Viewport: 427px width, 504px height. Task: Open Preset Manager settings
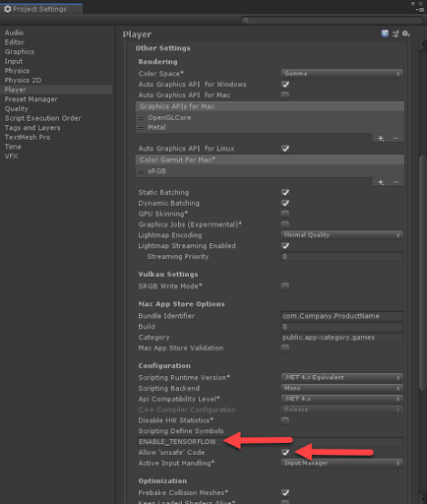pyautogui.click(x=31, y=99)
